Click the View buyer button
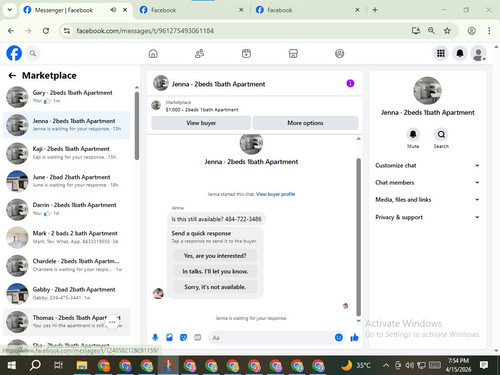 [x=201, y=123]
